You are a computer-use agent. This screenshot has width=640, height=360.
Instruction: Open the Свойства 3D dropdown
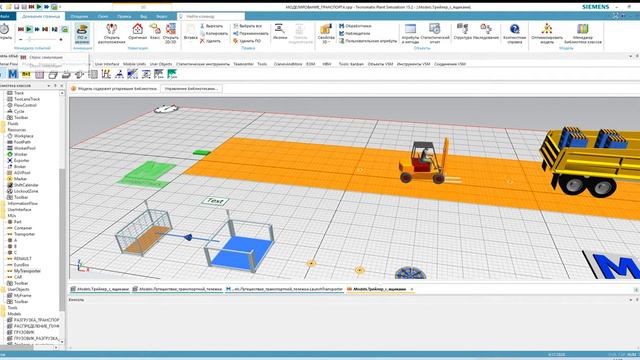(326, 34)
